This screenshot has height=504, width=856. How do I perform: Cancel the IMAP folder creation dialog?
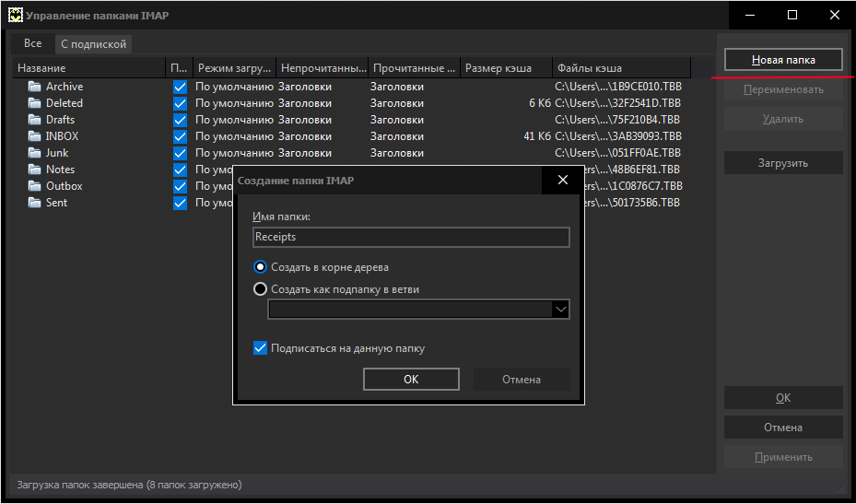point(522,379)
